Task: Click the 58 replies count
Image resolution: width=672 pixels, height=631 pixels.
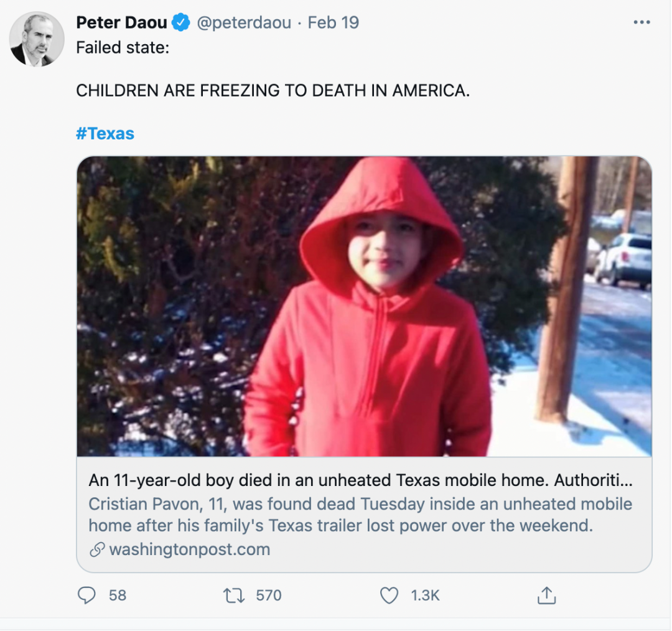Action: [x=118, y=596]
